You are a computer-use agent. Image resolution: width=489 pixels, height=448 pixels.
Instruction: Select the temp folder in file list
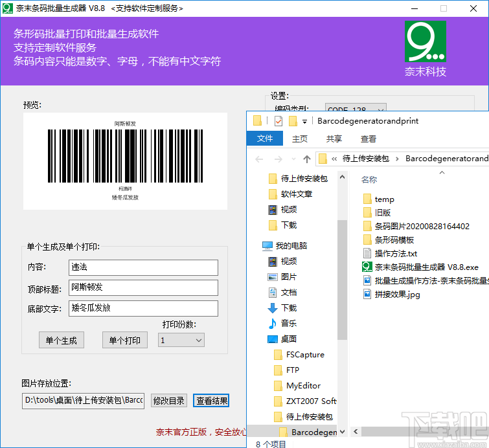[379, 199]
